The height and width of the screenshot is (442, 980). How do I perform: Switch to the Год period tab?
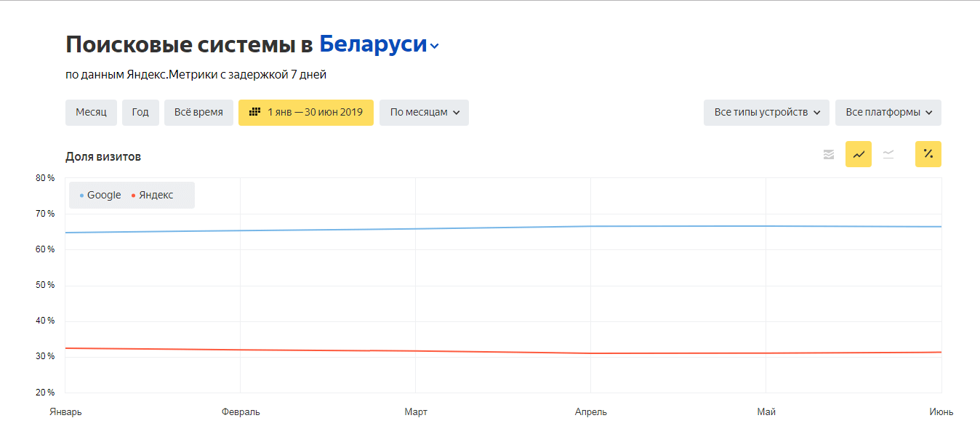140,112
